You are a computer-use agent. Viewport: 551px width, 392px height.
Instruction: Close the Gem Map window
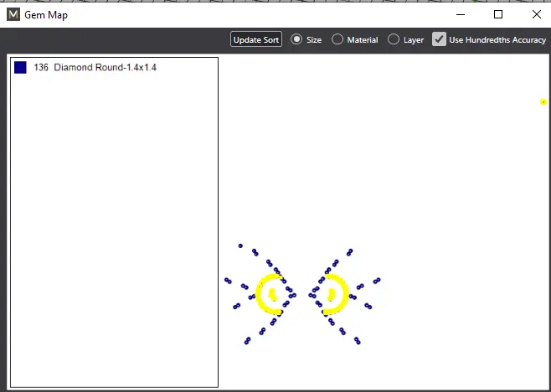tap(535, 14)
